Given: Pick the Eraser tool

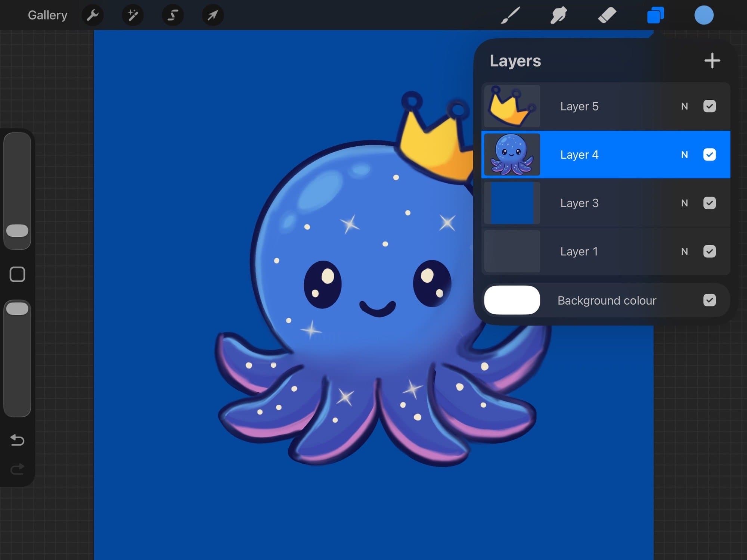Looking at the screenshot, I should click(x=607, y=15).
